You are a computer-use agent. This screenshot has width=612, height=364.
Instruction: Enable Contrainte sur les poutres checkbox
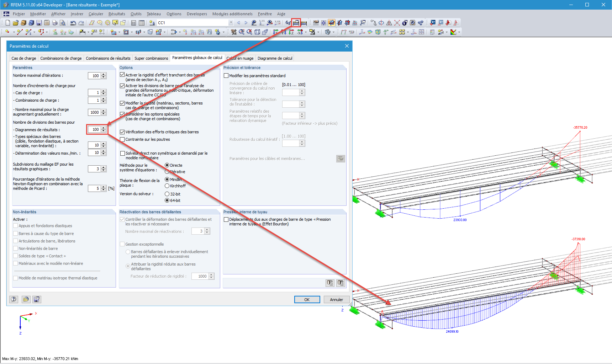coord(122,139)
